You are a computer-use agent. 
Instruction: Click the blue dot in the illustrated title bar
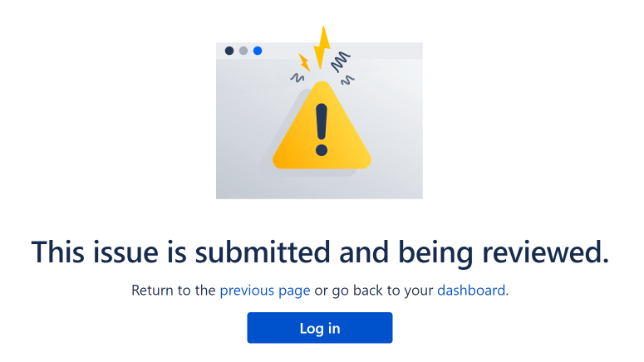coord(258,51)
